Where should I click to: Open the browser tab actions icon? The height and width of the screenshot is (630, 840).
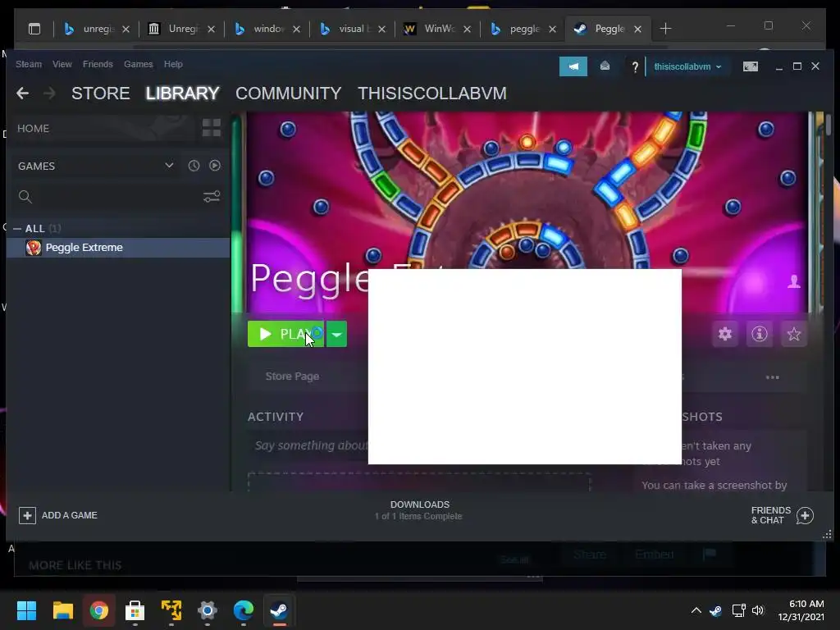tap(34, 29)
